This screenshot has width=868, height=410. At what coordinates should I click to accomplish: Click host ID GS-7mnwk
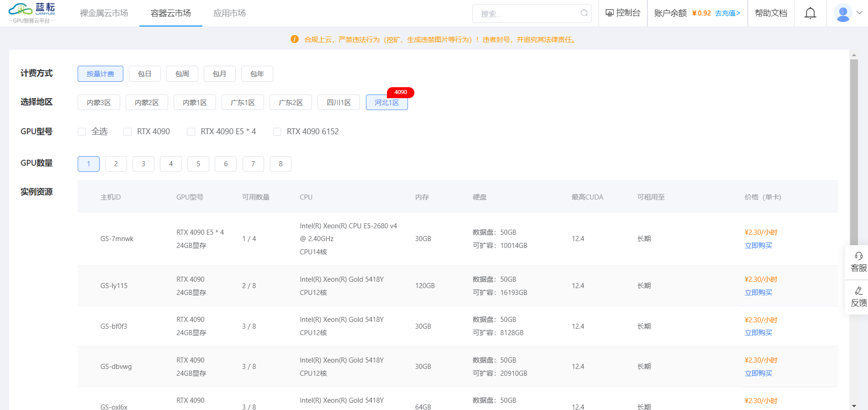click(x=117, y=239)
